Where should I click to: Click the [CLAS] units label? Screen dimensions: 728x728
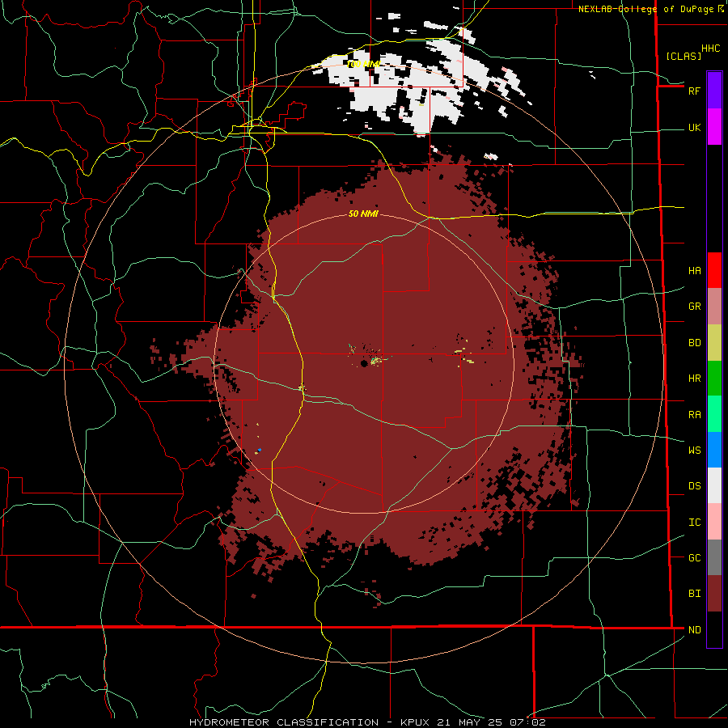684,56
